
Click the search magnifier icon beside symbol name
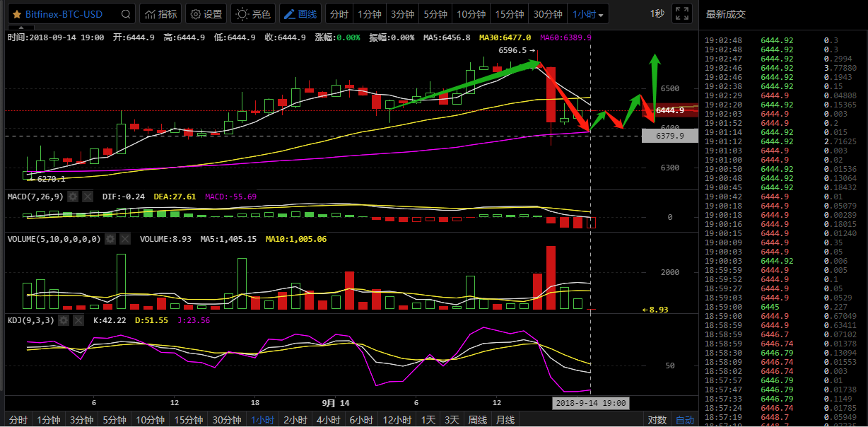coord(126,14)
